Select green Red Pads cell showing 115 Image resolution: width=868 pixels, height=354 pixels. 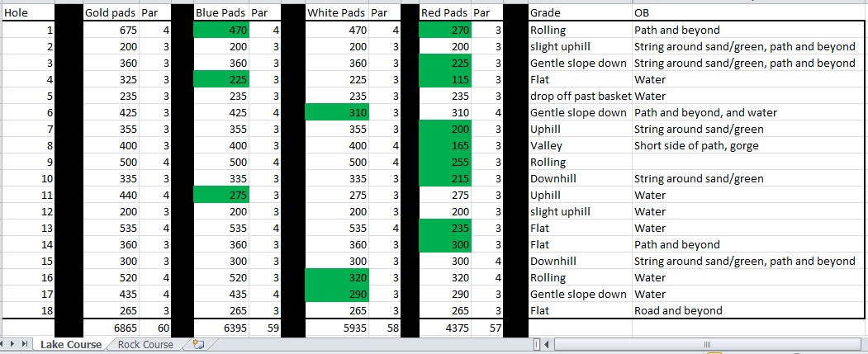pyautogui.click(x=444, y=80)
